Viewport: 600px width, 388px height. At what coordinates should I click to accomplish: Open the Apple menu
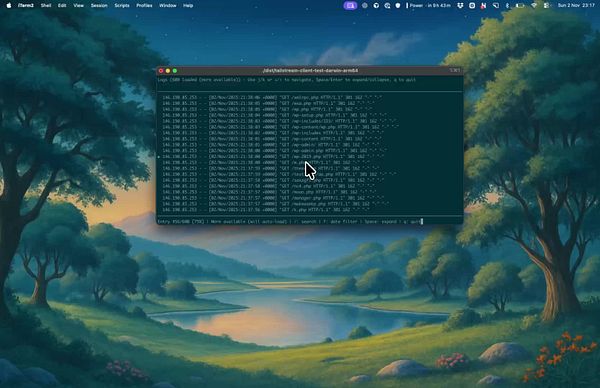coord(9,5)
